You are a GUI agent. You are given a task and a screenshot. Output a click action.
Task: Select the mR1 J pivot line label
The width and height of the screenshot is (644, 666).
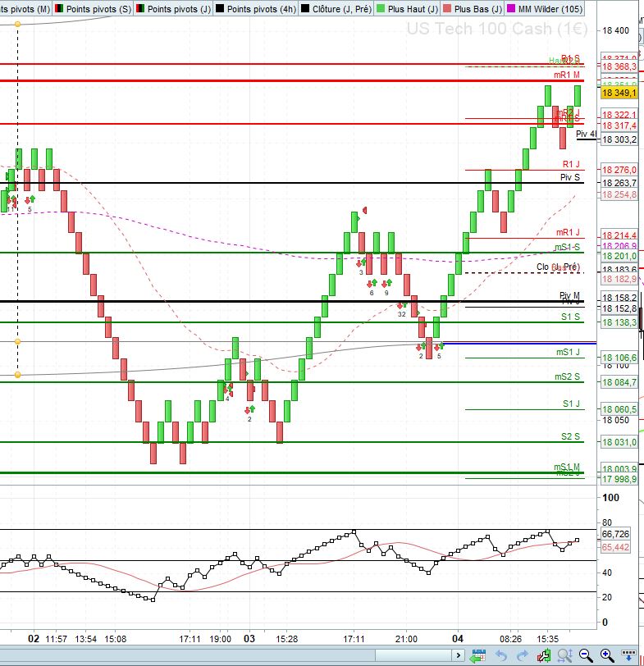pyautogui.click(x=568, y=232)
